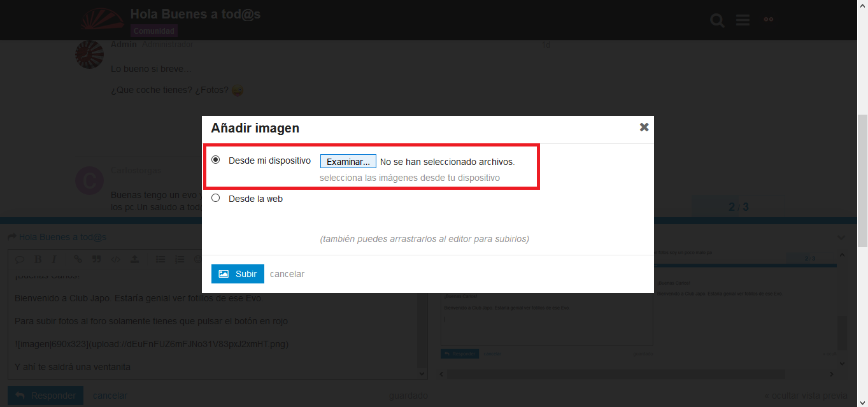Toggle bold formatting in the editor toolbar
This screenshot has height=407, width=868.
click(x=38, y=259)
